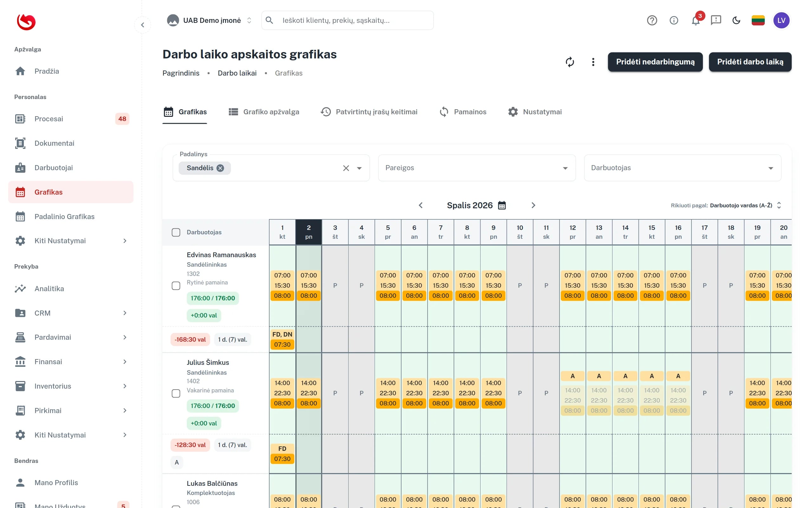The width and height of the screenshot is (812, 508).
Task: Switch to Nustatymai tab
Action: point(535,112)
